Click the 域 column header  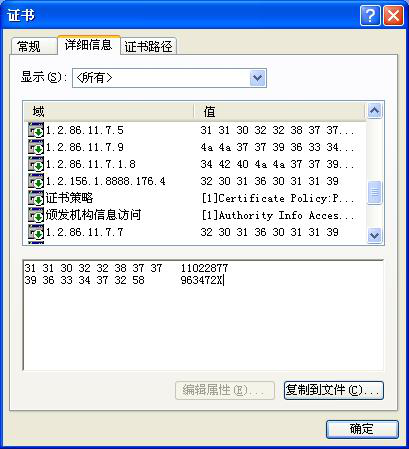click(109, 112)
